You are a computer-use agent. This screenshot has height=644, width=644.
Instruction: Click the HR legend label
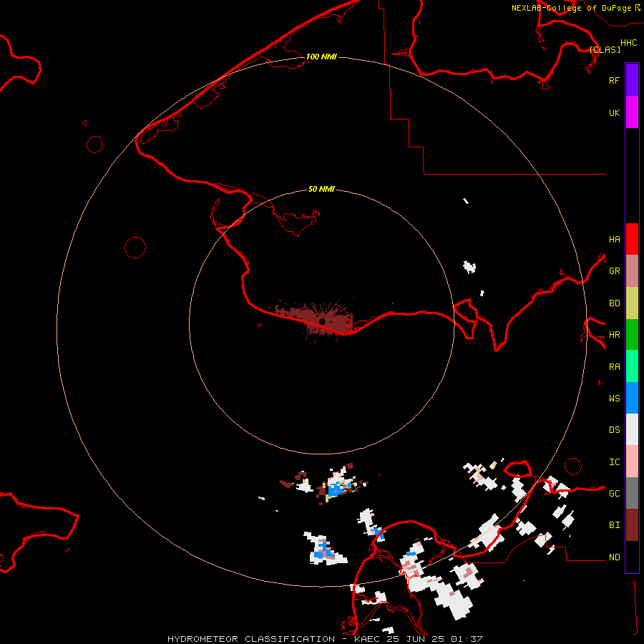[x=614, y=335]
